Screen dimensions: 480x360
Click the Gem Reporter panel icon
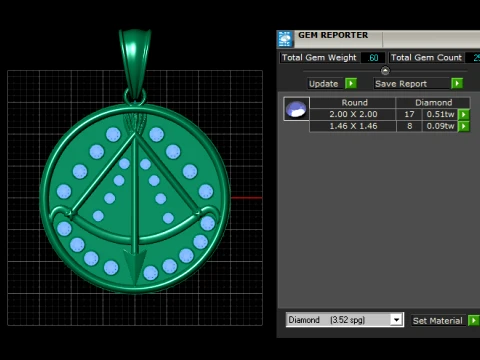point(285,39)
